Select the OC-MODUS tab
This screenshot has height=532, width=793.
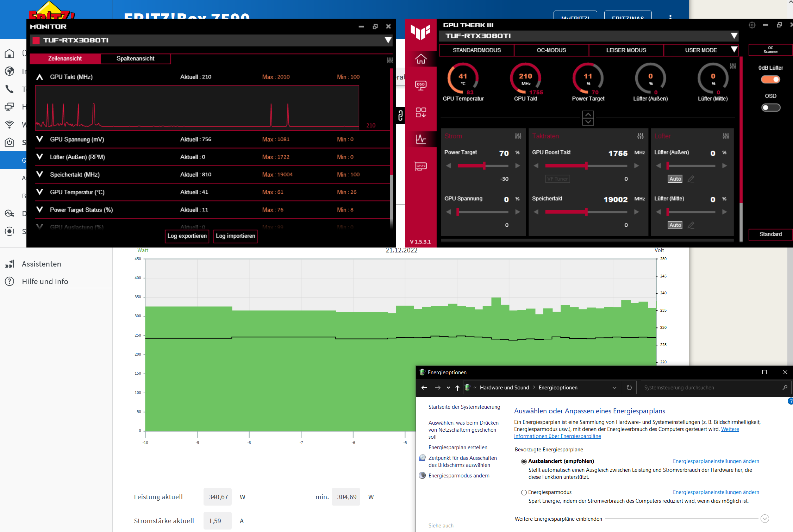tap(551, 50)
